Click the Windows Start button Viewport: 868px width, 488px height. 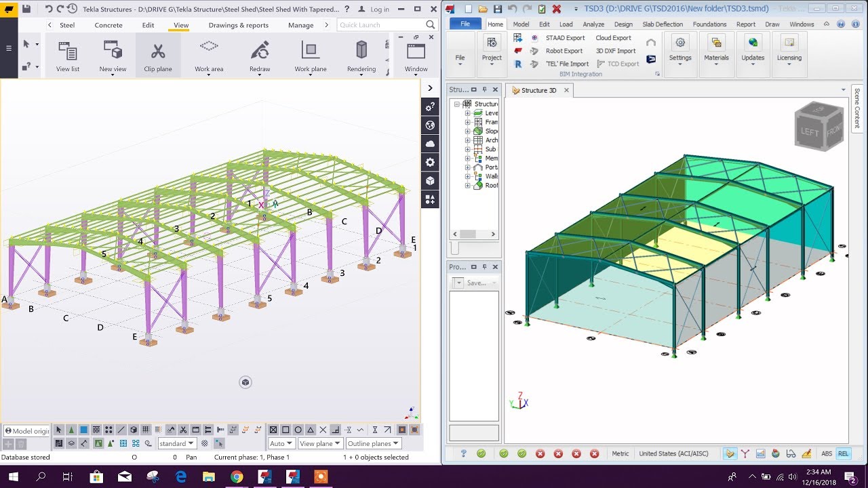(13, 476)
